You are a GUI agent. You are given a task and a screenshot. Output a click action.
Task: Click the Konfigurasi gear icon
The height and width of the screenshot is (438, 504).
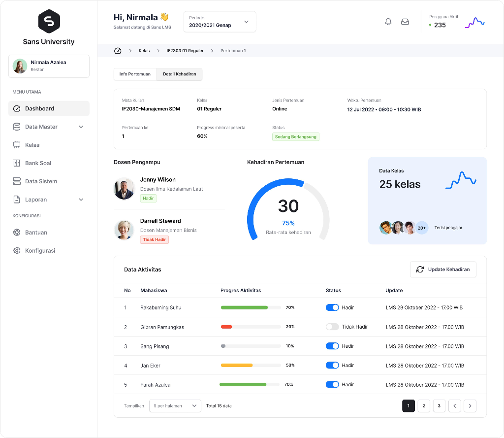pos(17,251)
